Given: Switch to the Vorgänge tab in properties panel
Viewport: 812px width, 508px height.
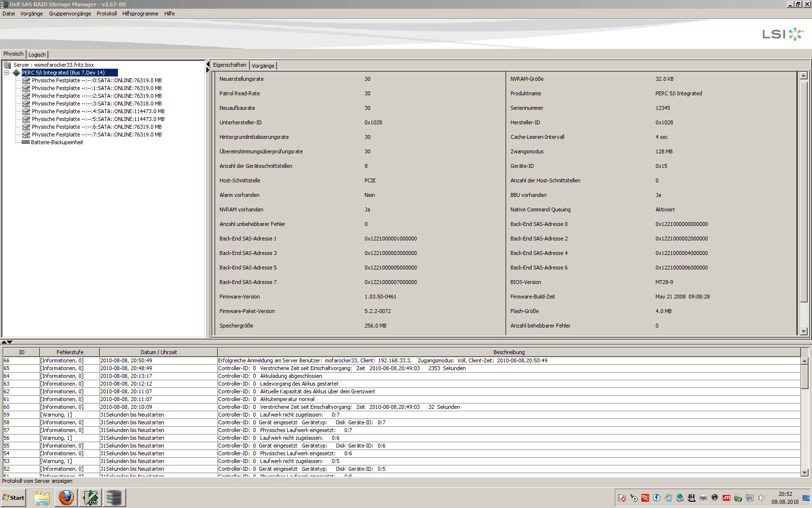Looking at the screenshot, I should (263, 66).
